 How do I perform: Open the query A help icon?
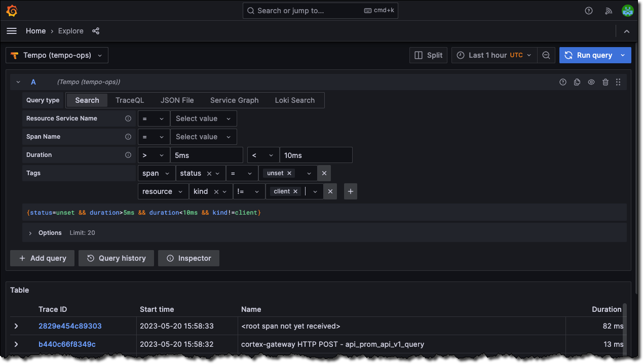[562, 82]
